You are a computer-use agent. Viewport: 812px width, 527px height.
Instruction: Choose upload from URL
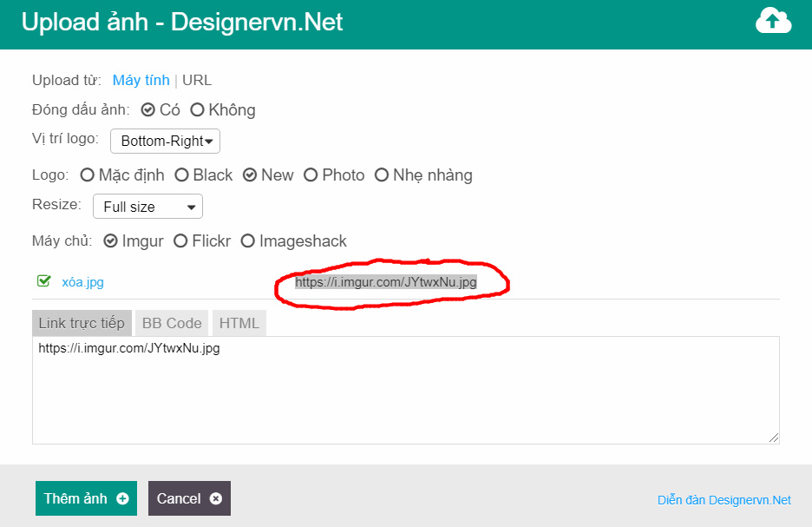[197, 81]
